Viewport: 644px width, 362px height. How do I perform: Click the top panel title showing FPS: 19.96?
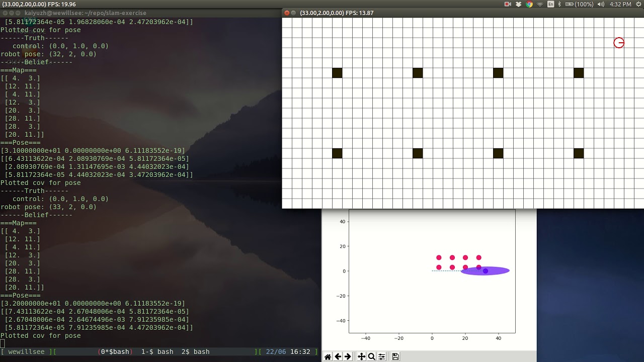tap(39, 4)
